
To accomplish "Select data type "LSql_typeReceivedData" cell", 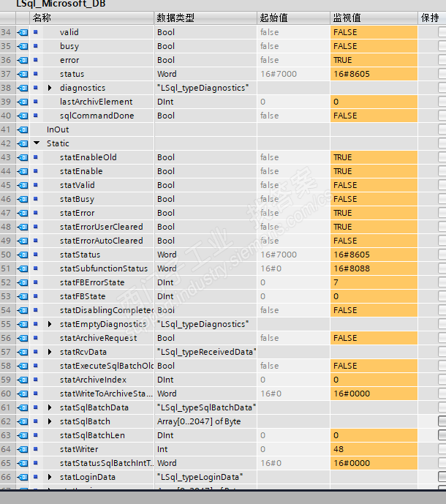I will point(205,352).
